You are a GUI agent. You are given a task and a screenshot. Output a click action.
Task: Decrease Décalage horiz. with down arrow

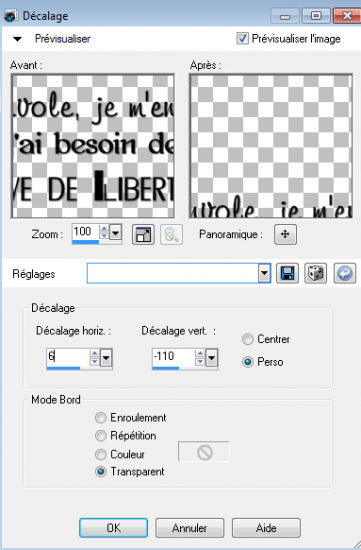(94, 361)
